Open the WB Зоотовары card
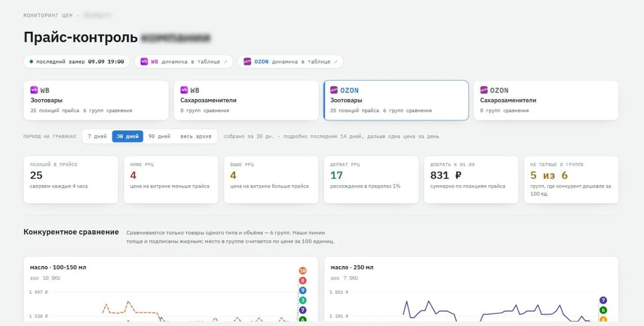 click(96, 100)
